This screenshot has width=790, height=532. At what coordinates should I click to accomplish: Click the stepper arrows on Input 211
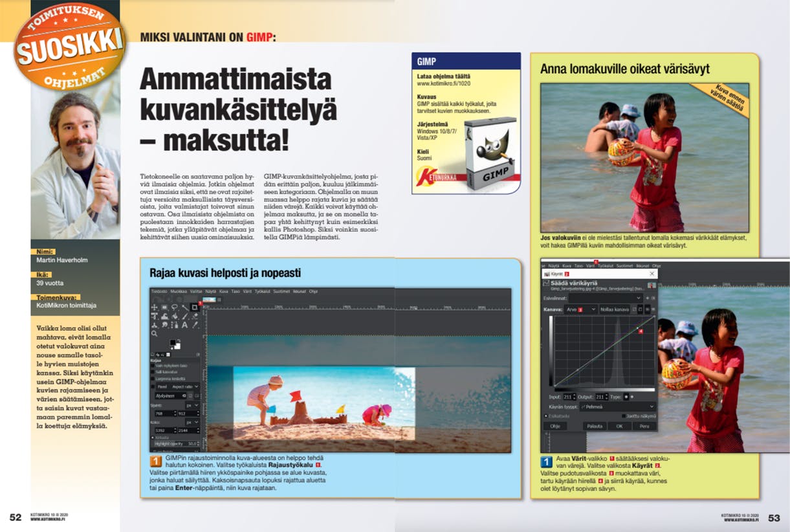pyautogui.click(x=575, y=397)
